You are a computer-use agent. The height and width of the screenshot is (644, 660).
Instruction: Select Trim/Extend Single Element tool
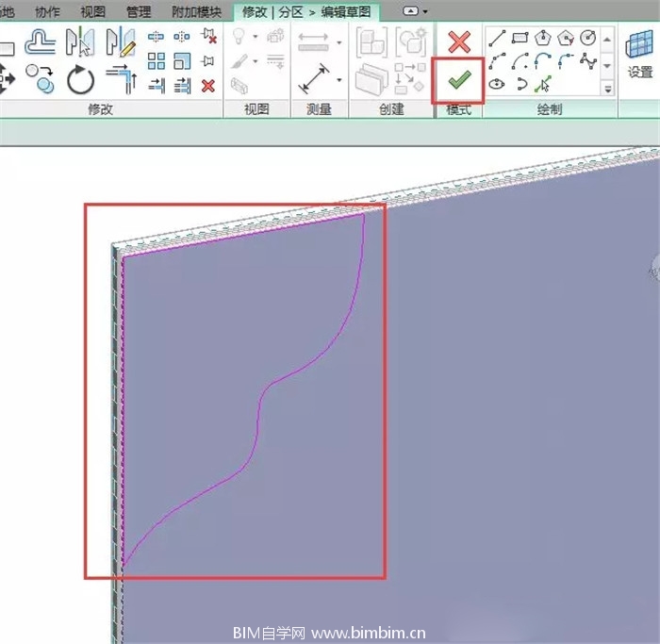point(157,86)
